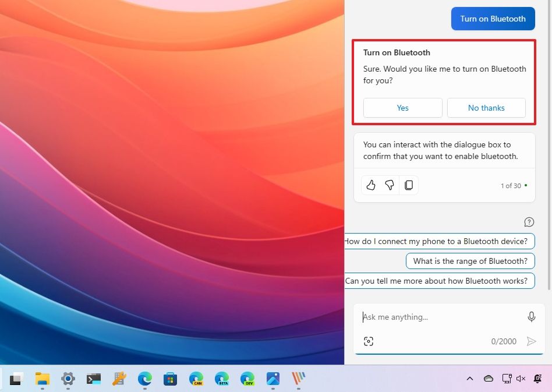Viewport: 552px width, 392px height.
Task: Ask "What is the range of Bluetooth?"
Action: point(470,261)
